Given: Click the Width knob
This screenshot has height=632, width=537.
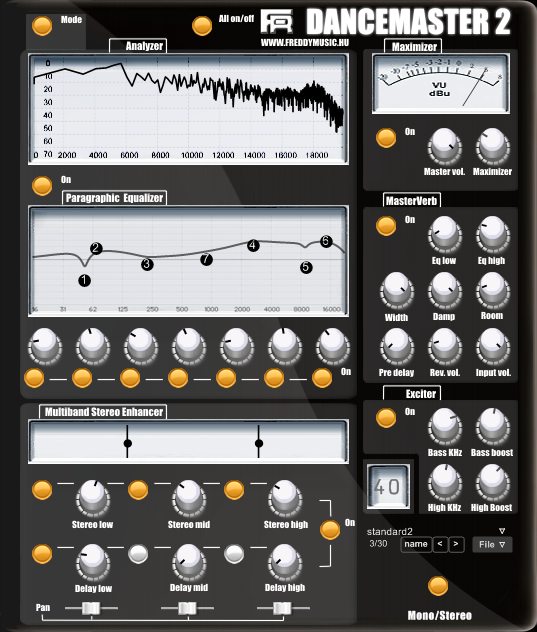Looking at the screenshot, I should pos(396,291).
